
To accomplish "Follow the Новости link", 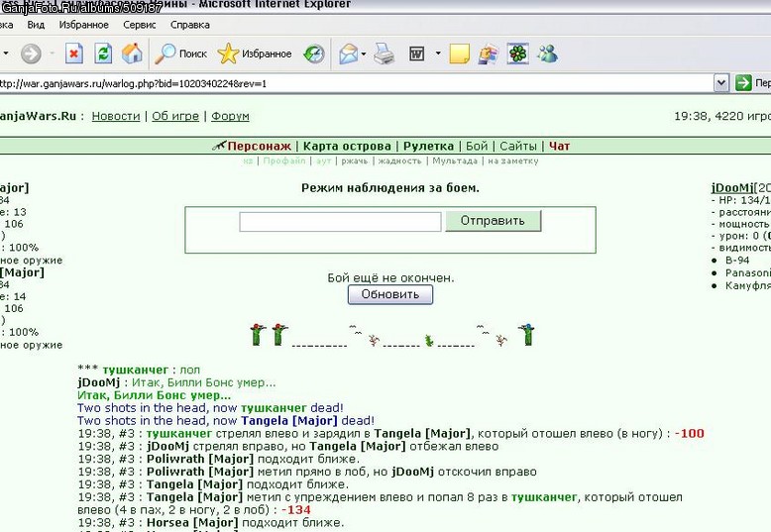I will coord(116,116).
